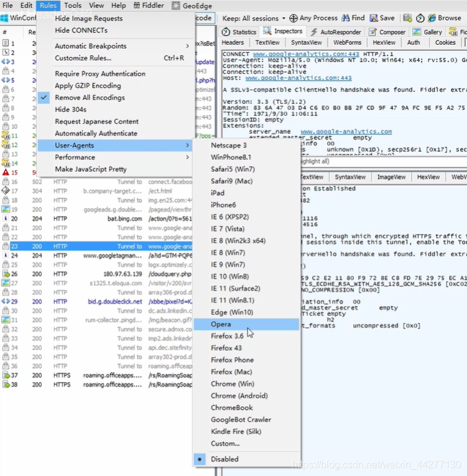Viewport: 467px width, 476px height.
Task: Toggle Remove All Encodings option
Action: [x=115, y=98]
